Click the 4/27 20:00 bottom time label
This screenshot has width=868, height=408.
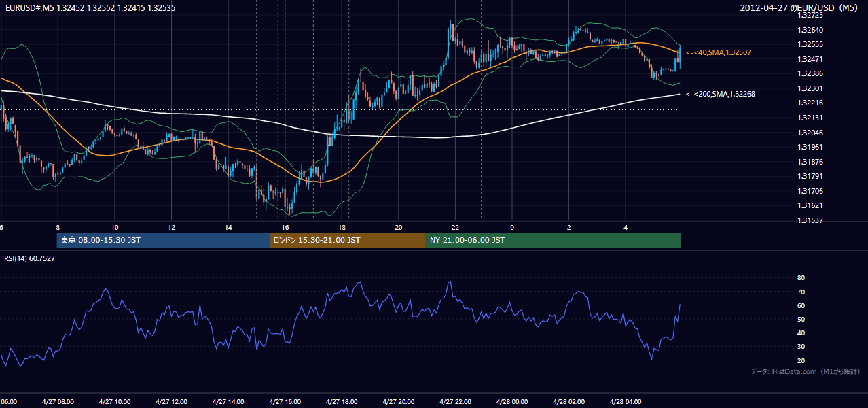point(398,401)
